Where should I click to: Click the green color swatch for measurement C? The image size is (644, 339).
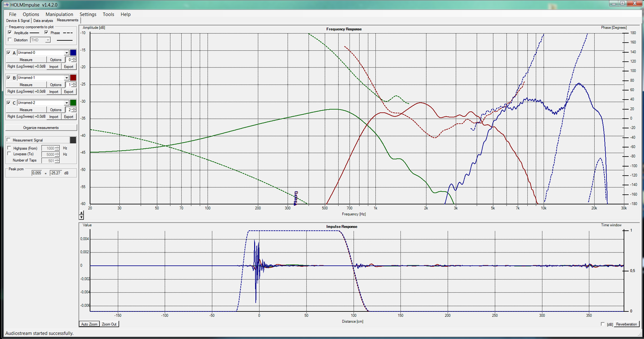point(73,103)
